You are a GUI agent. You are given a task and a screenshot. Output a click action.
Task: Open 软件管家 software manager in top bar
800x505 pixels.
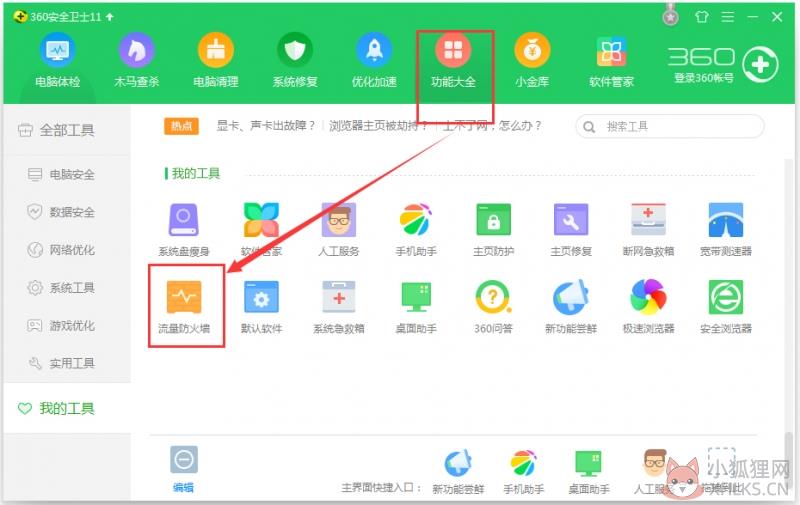tap(611, 60)
